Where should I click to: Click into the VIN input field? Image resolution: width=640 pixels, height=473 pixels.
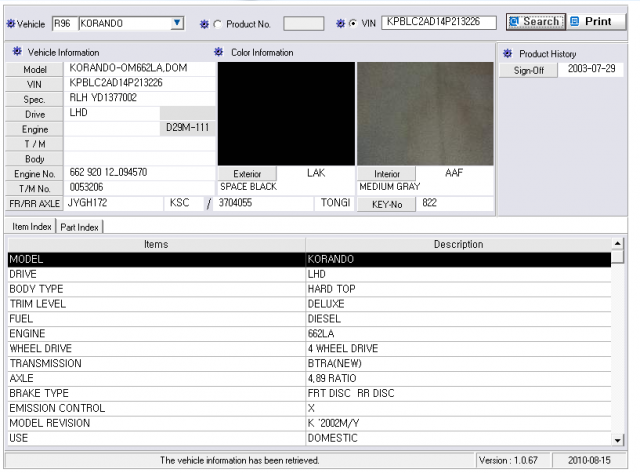click(x=439, y=22)
